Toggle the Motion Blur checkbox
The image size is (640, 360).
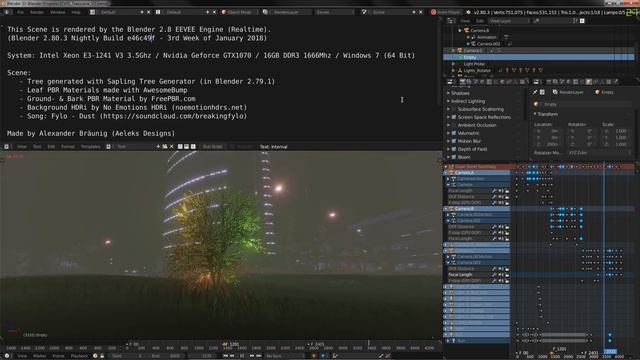pos(454,141)
